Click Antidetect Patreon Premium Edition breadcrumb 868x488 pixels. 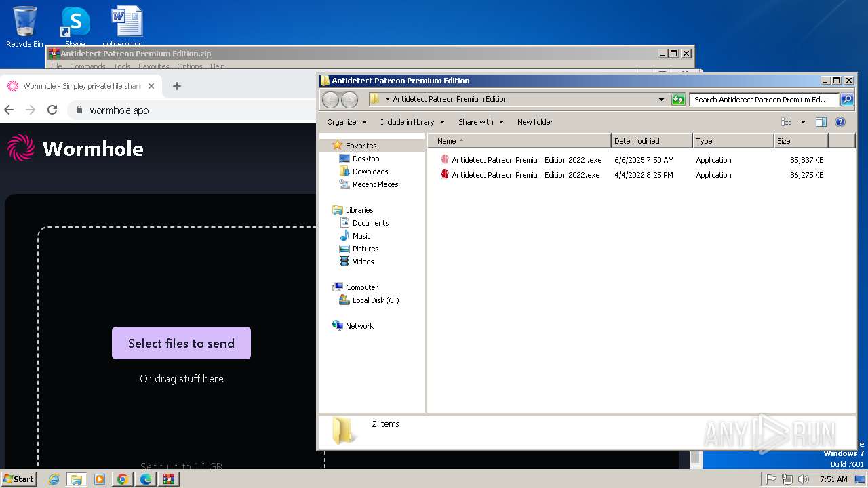(450, 99)
